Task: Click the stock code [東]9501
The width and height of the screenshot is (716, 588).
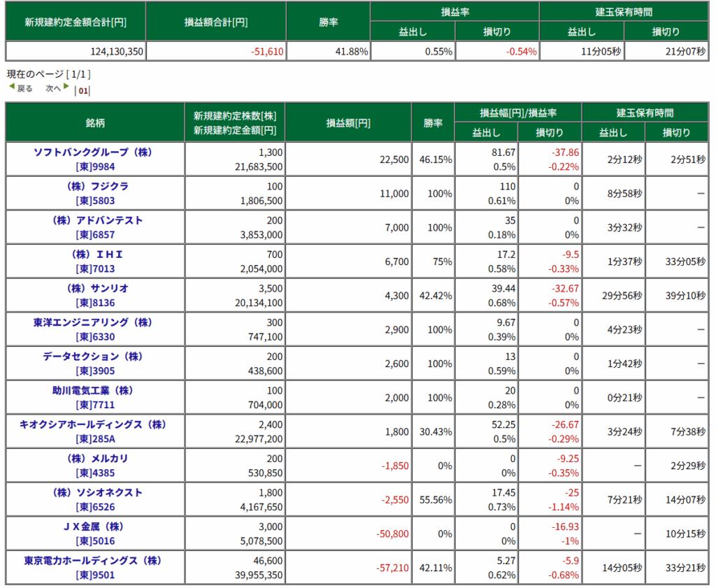Action: (95, 575)
